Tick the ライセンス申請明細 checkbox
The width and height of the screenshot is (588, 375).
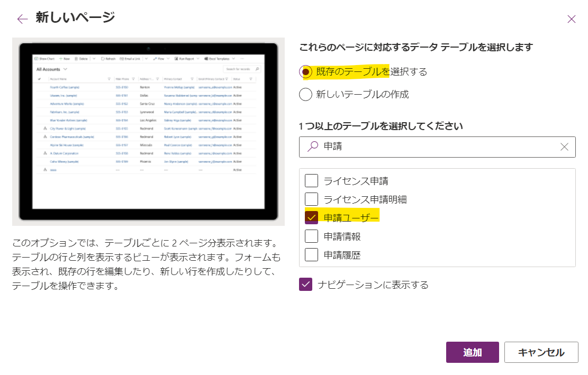pyautogui.click(x=311, y=199)
